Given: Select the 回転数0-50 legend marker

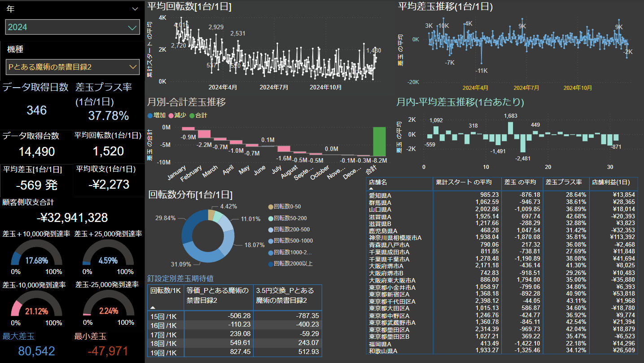Looking at the screenshot, I should point(270,207).
